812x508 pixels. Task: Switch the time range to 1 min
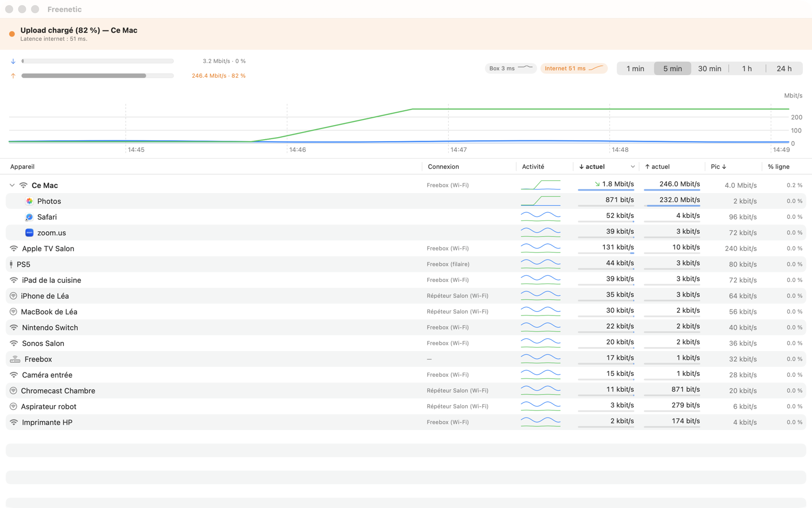point(635,69)
